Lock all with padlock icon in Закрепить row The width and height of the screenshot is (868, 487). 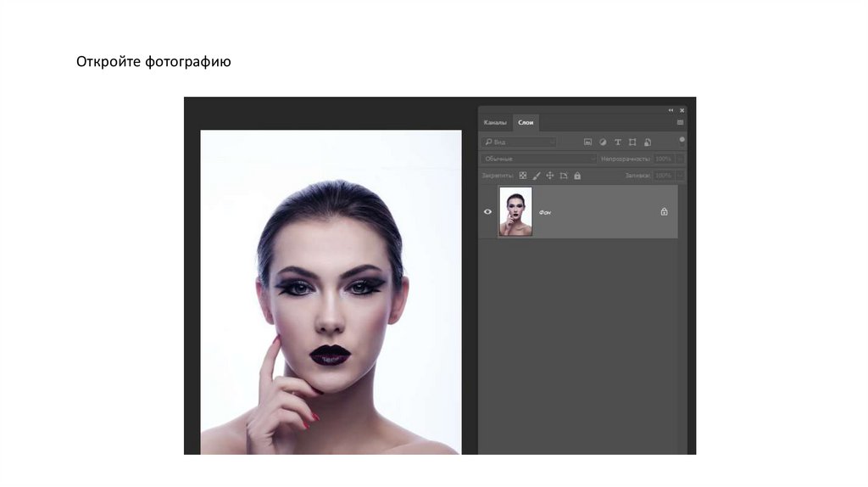point(577,176)
